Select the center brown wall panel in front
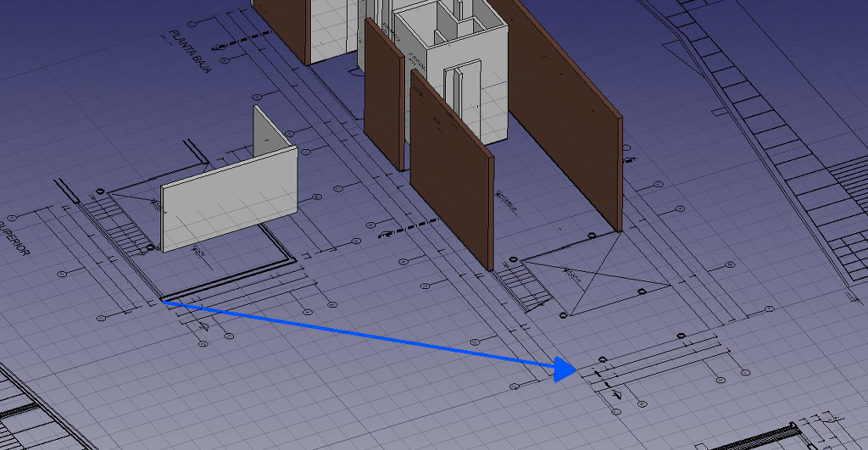The width and height of the screenshot is (868, 450). pos(451,170)
